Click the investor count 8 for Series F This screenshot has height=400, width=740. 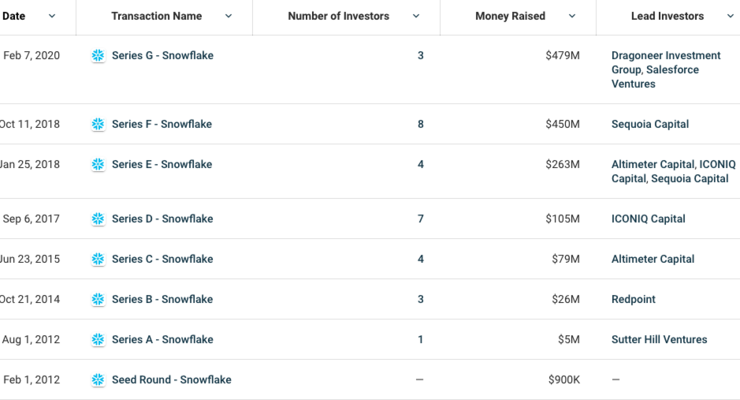(420, 124)
